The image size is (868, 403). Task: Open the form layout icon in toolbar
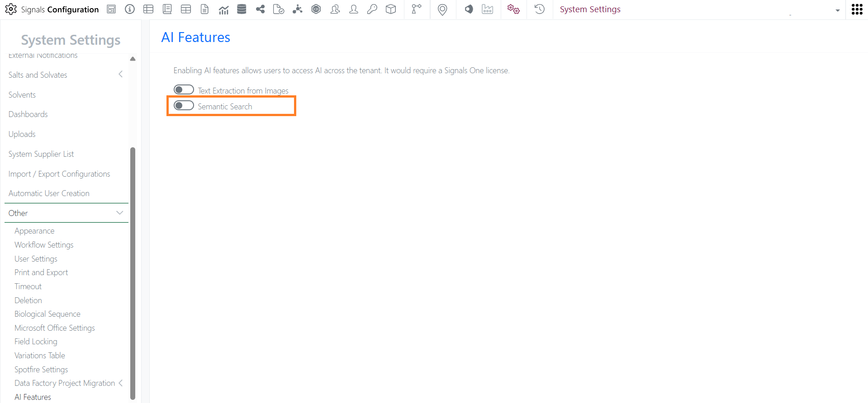[111, 9]
